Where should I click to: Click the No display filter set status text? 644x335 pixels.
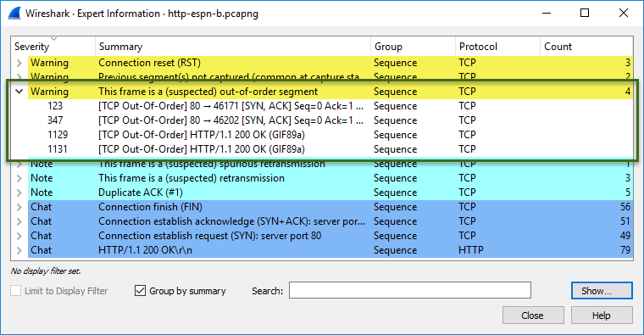pyautogui.click(x=46, y=271)
